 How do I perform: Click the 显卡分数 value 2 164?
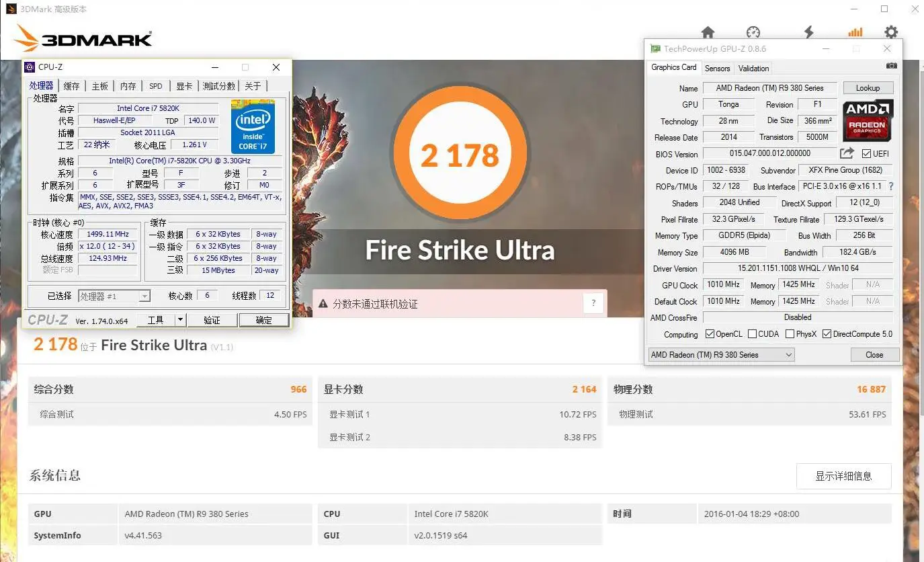click(x=584, y=389)
